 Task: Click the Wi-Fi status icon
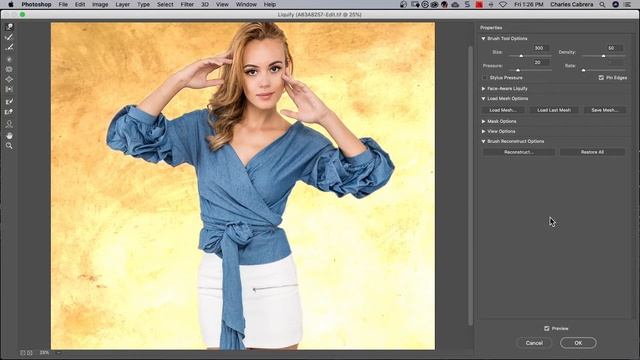(503, 4)
